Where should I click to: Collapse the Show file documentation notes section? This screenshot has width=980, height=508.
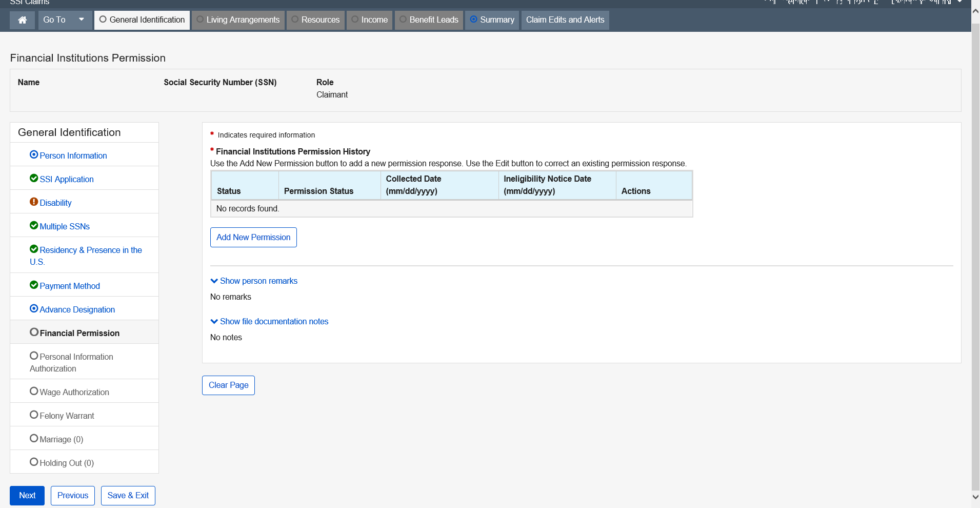pyautogui.click(x=269, y=321)
